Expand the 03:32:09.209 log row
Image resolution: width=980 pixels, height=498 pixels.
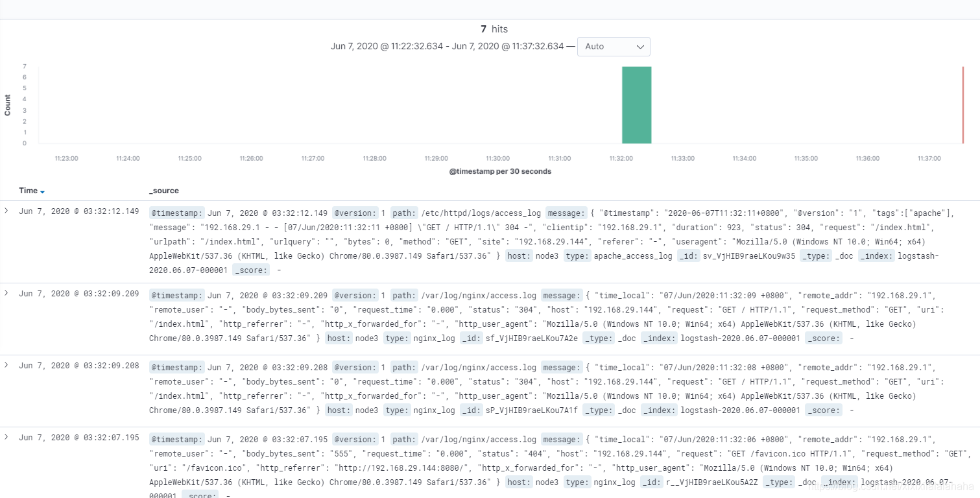tap(6, 293)
